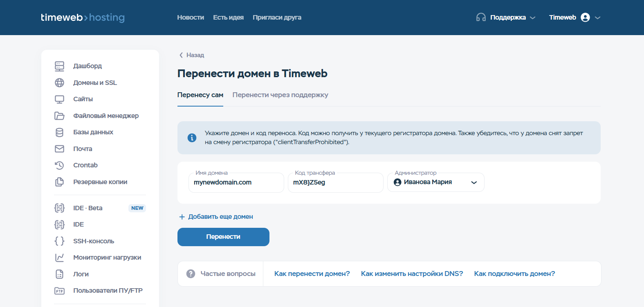644x307 pixels.
Task: Open Crontab in the sidebar
Action: tap(85, 165)
